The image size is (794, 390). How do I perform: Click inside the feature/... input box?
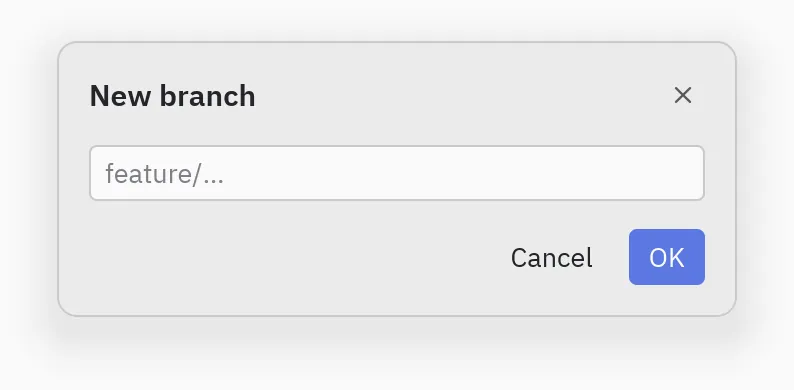[397, 173]
